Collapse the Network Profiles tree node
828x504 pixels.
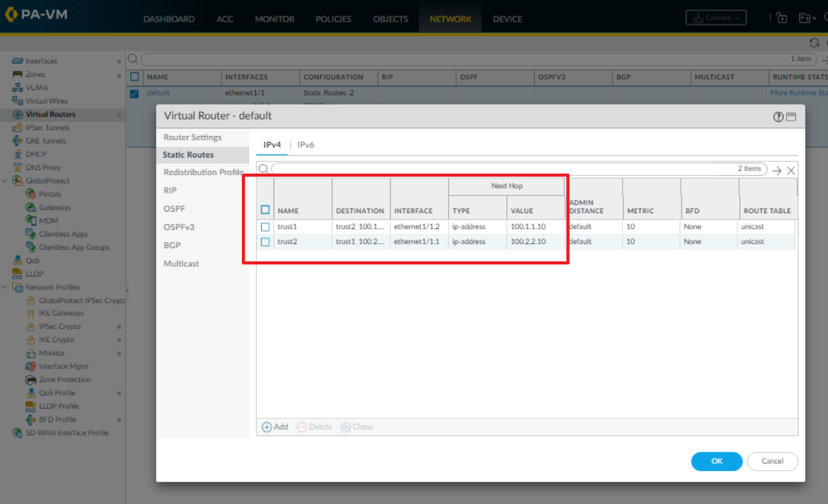5,287
